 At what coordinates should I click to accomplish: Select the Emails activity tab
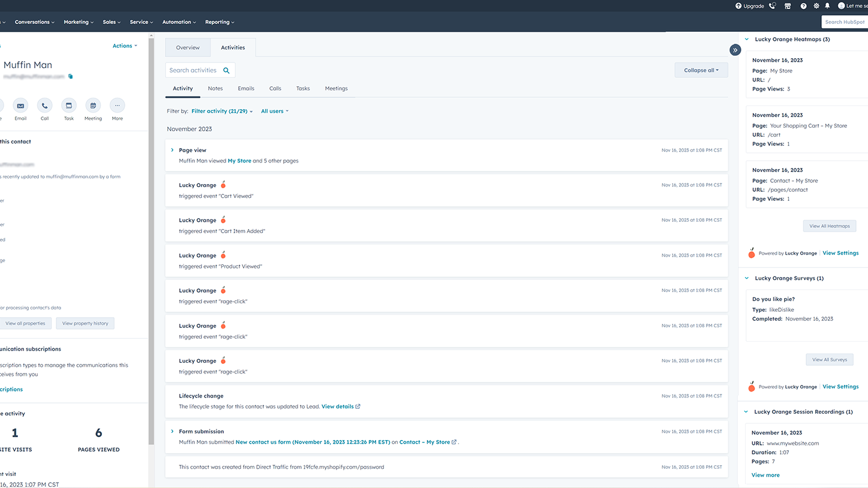click(246, 88)
